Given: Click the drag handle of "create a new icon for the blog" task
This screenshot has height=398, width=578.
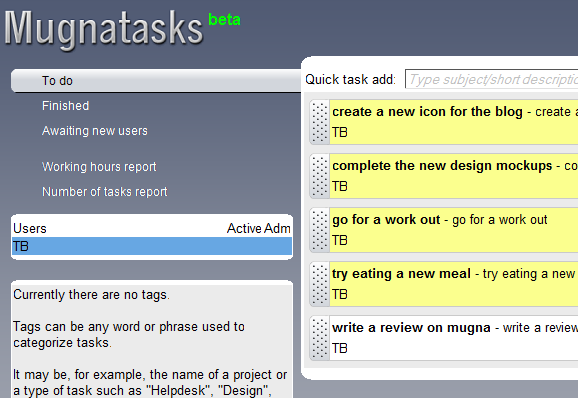Looking at the screenshot, I should coord(319,122).
